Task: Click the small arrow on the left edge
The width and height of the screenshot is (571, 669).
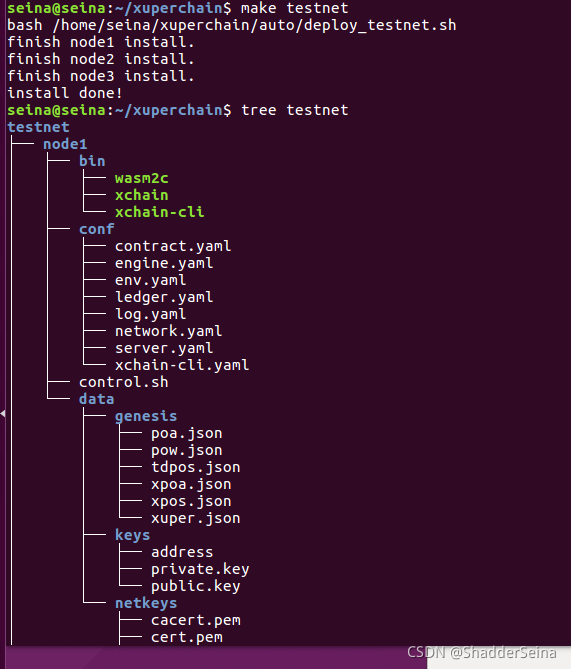Action: point(3,413)
